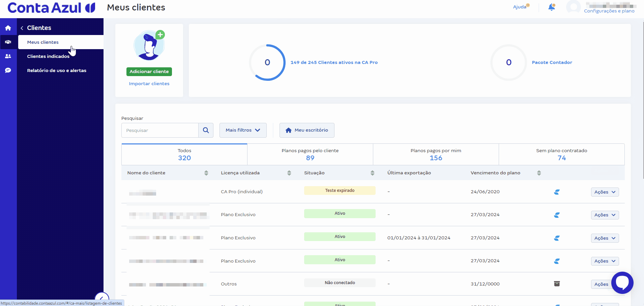Open the Importar clientes link

pos(149,83)
